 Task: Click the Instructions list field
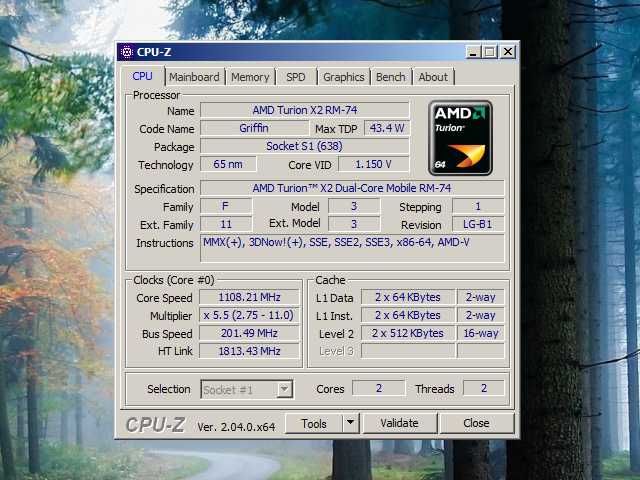(x=352, y=248)
